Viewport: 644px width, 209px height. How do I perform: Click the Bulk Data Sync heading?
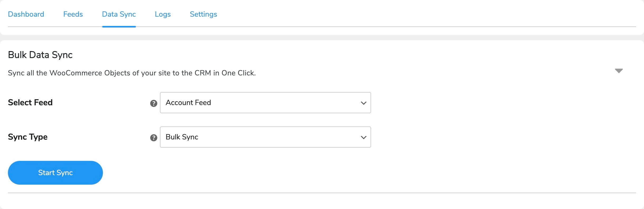click(40, 55)
